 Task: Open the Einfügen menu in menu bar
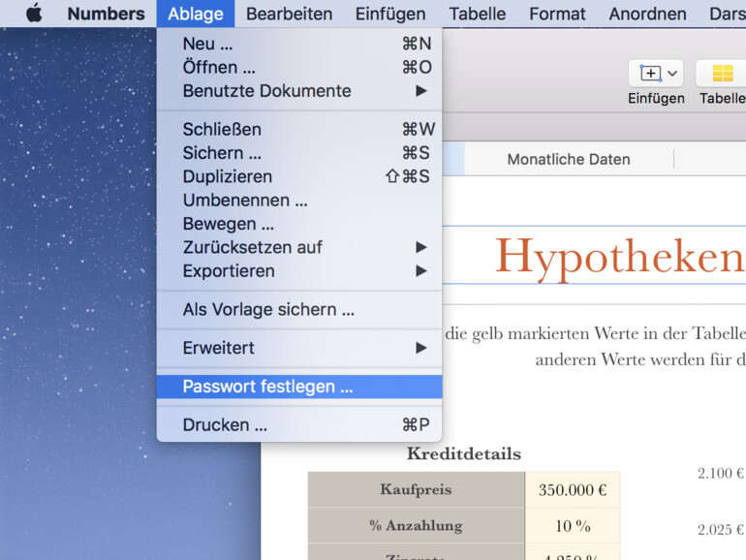pos(390,14)
